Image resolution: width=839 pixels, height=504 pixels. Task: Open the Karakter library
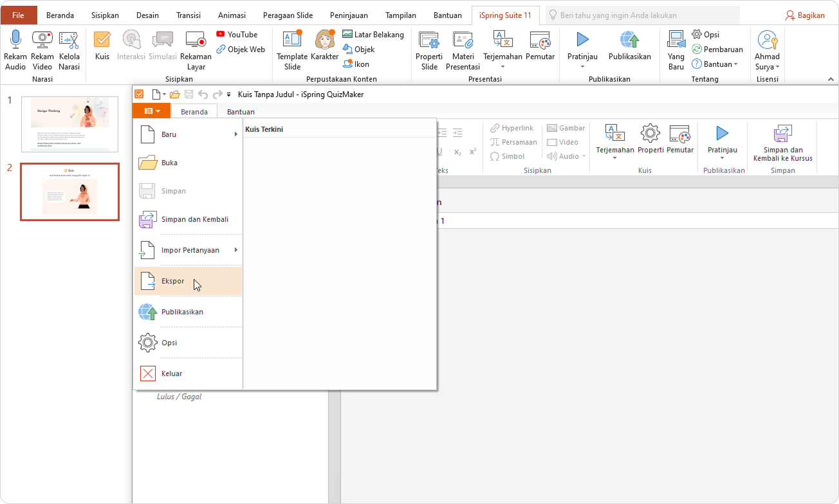(x=324, y=41)
